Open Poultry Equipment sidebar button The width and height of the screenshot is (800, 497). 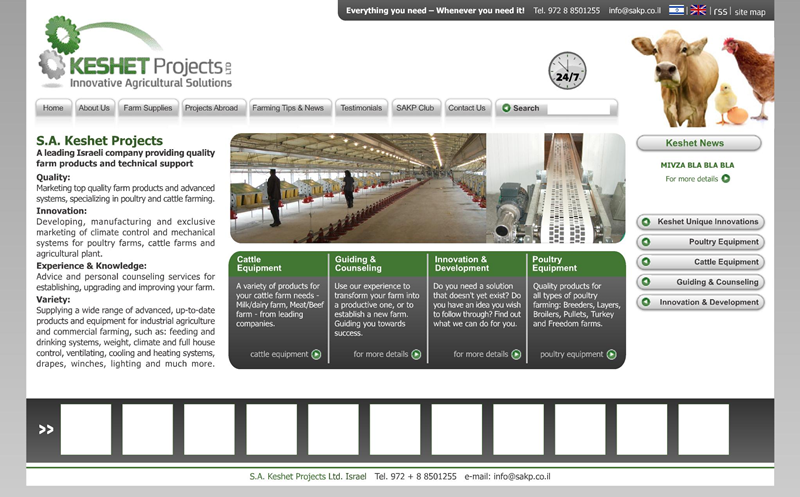point(701,242)
